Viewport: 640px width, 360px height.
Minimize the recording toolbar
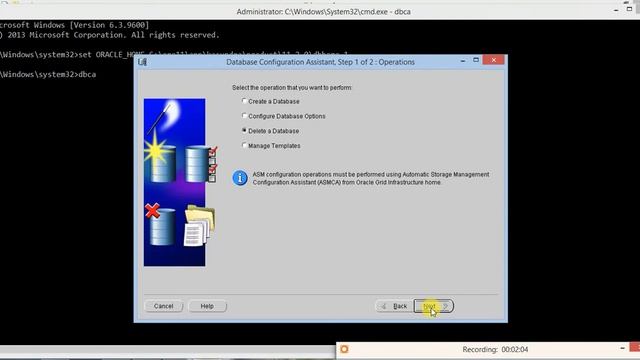coord(622,348)
